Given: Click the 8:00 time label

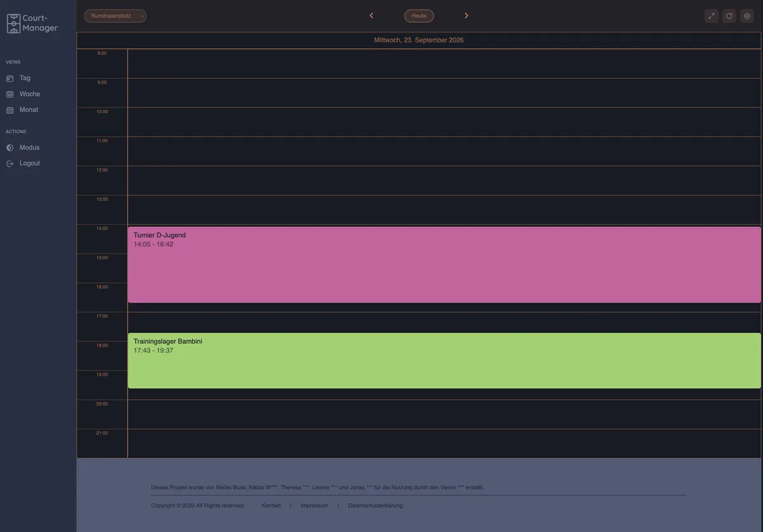Looking at the screenshot, I should pyautogui.click(x=102, y=53).
